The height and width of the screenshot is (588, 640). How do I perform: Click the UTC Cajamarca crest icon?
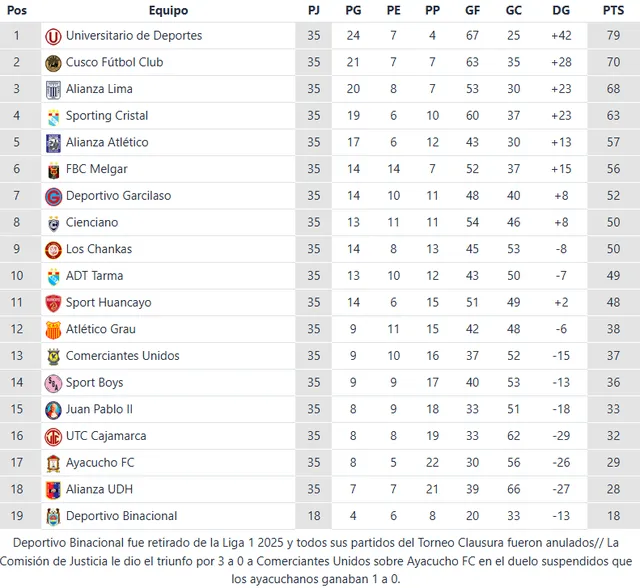coord(53,436)
